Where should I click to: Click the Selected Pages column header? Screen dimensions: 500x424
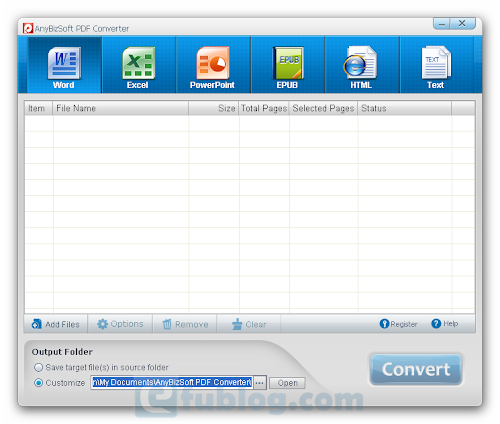click(323, 108)
